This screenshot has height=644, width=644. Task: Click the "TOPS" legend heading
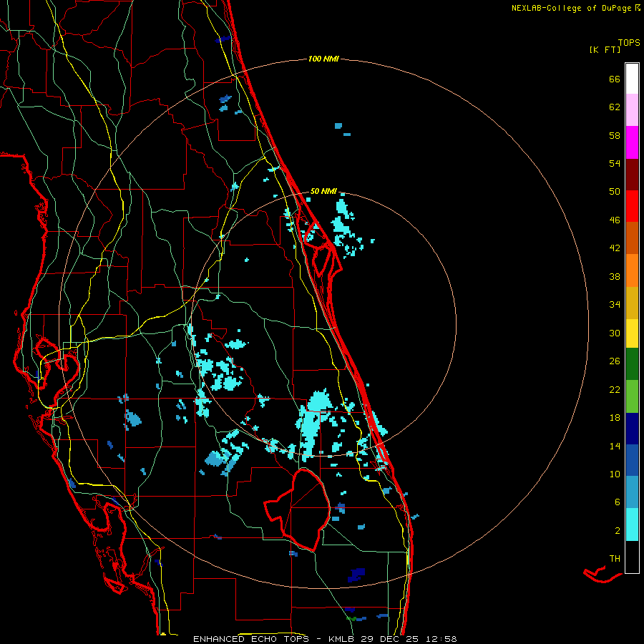pyautogui.click(x=629, y=42)
